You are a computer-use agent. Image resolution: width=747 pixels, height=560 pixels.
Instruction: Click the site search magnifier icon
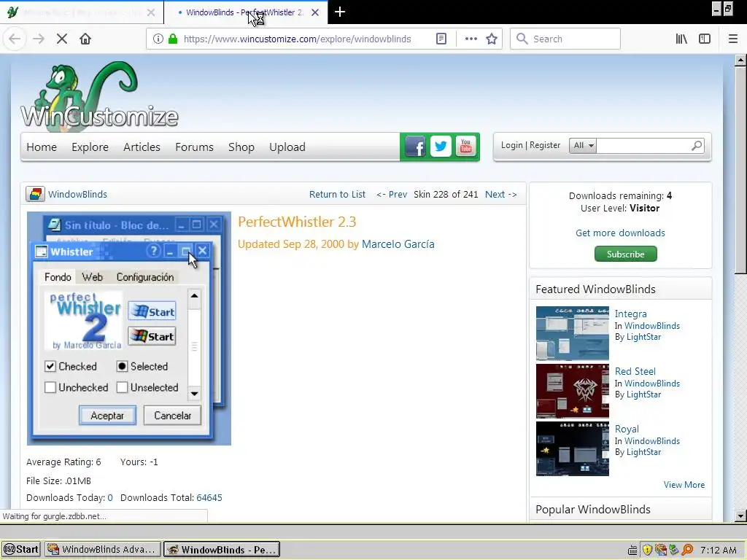697,145
